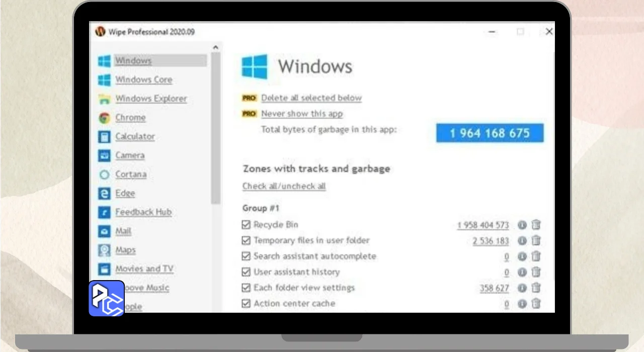Click info icon for User assistant history
This screenshot has height=352, width=644.
pos(522,273)
